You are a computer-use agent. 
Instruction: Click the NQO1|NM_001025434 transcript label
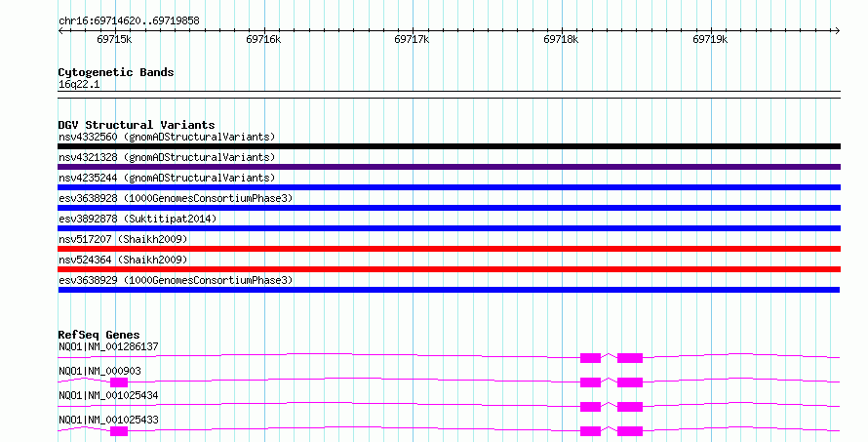coord(108,395)
